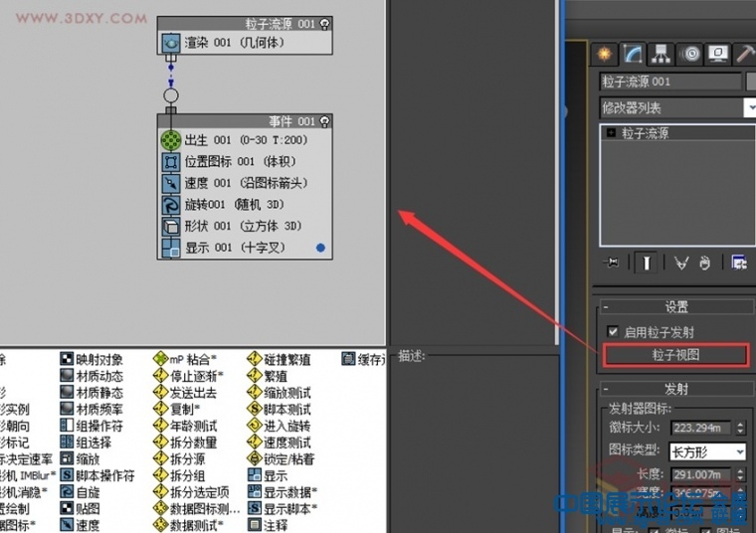Click the 徽标大小 value field 223.294m
This screenshot has width=756, height=533.
(x=702, y=428)
